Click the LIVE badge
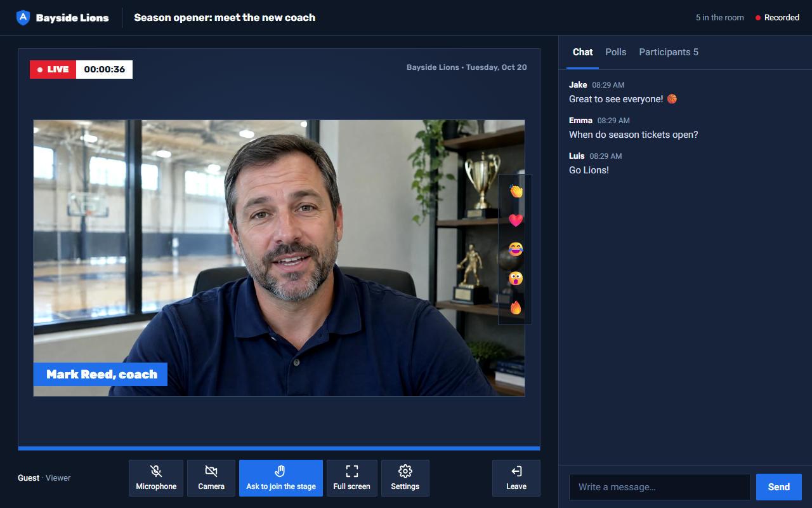This screenshot has width=812, height=508. click(x=53, y=69)
